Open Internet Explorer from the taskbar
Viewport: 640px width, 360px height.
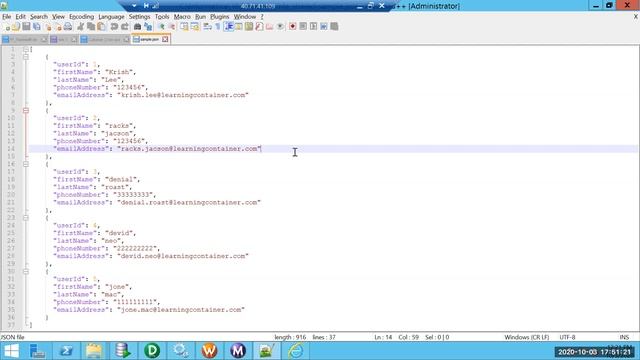(295, 351)
